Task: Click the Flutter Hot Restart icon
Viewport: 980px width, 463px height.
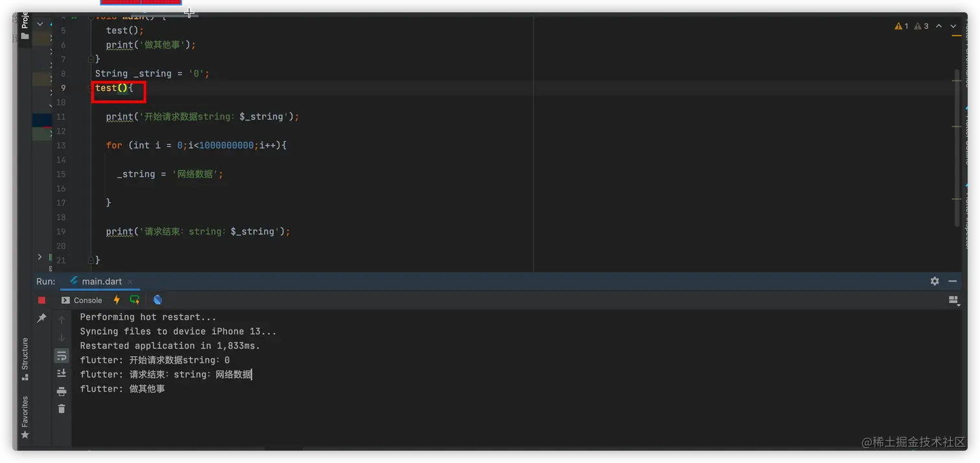Action: 135,300
